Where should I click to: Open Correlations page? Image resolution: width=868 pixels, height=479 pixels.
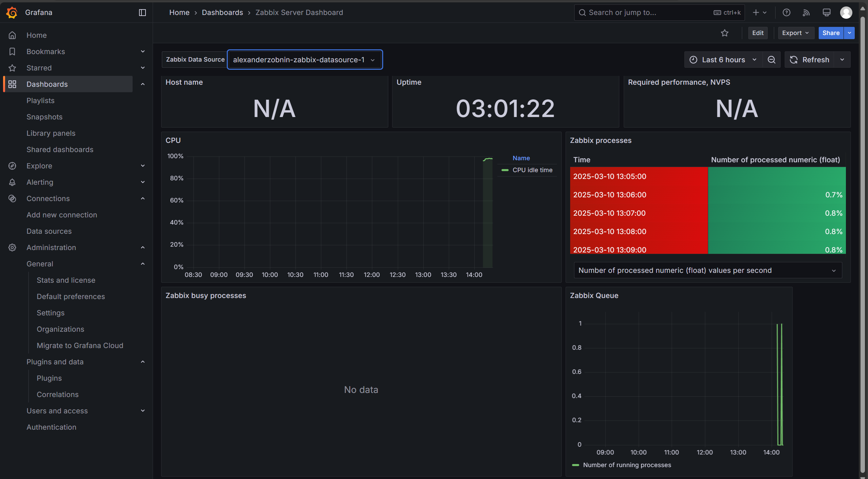(x=57, y=394)
